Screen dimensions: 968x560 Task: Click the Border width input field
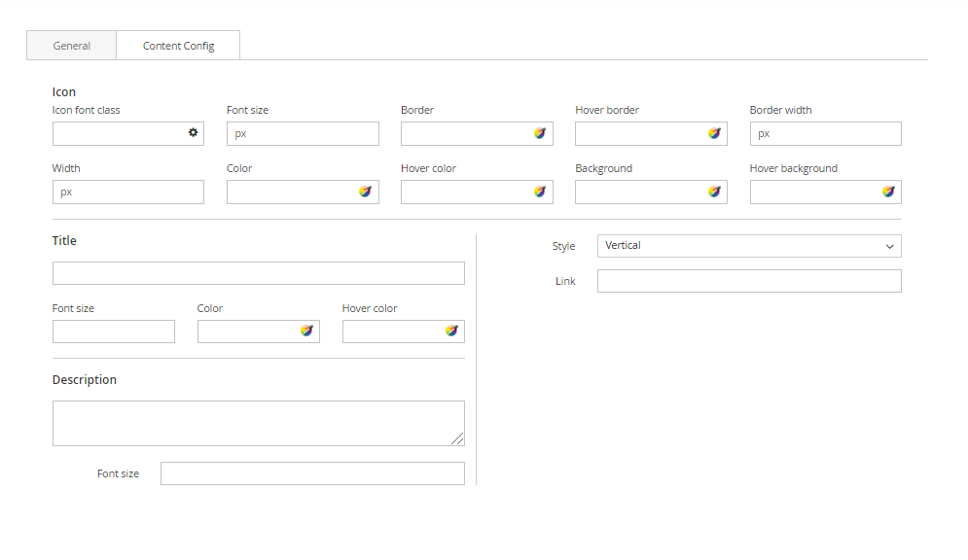825,133
